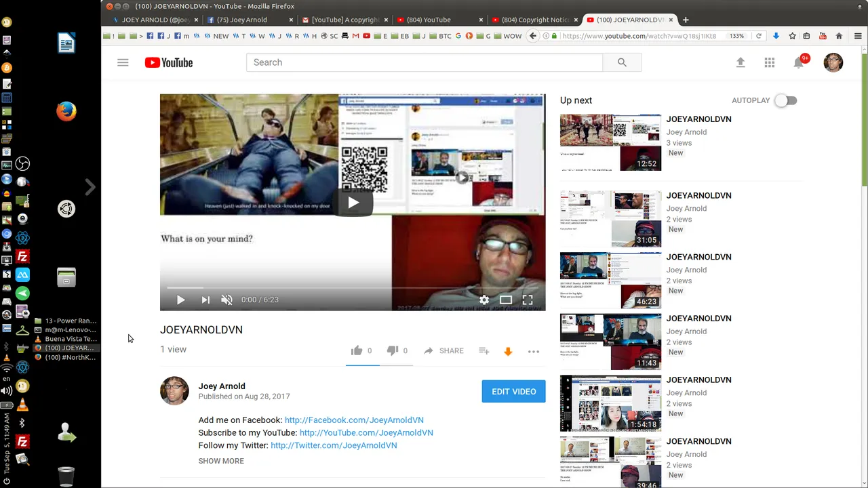Screen dimensions: 868x488
Task: Open the YouTube apps grid
Action: (770, 62)
